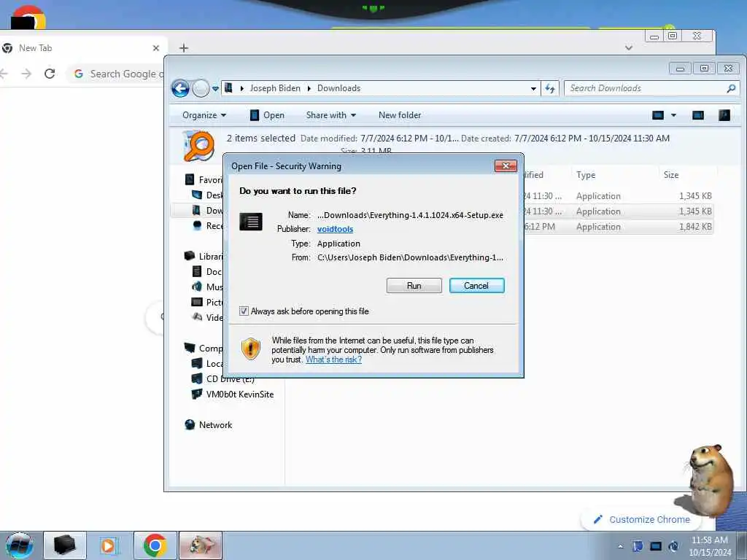The image size is (747, 560).
Task: Open the Chrome tab search chevron
Action: [629, 47]
